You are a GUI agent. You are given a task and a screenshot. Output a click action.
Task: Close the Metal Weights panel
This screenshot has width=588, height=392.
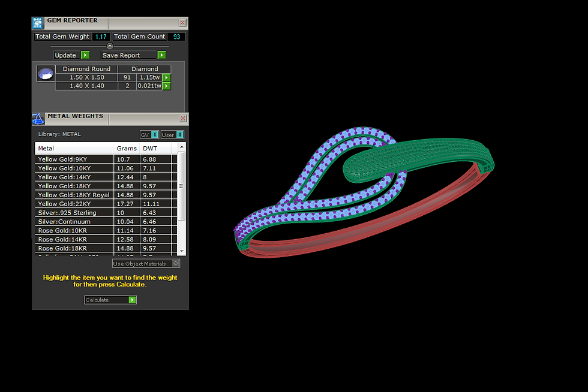click(x=183, y=119)
